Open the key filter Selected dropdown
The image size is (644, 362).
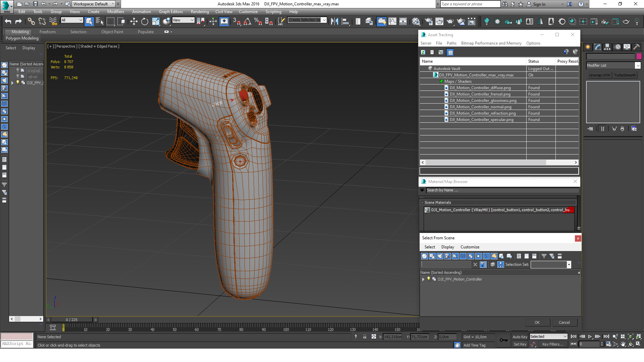click(548, 337)
